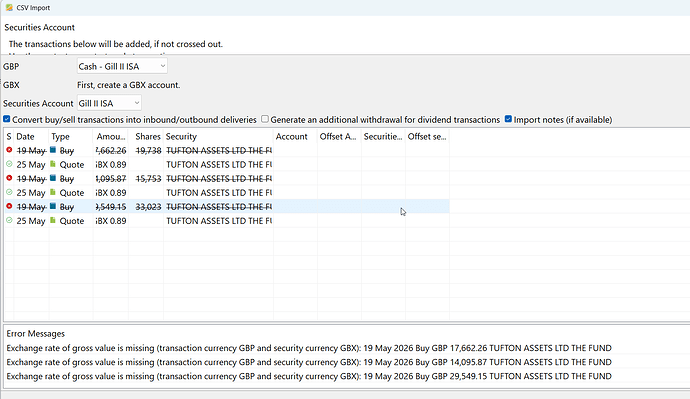Screen dimensions: 690x399
Task: Sort by the Date column header
Action: click(31, 137)
